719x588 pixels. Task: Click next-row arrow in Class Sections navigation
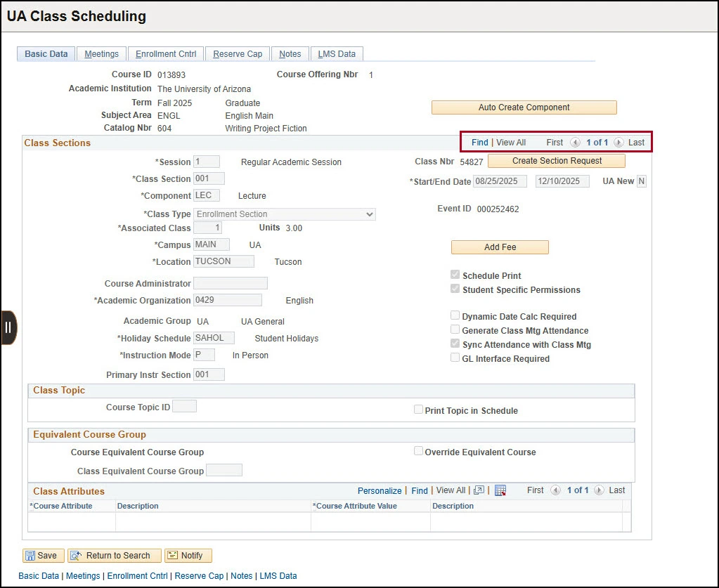[618, 143]
